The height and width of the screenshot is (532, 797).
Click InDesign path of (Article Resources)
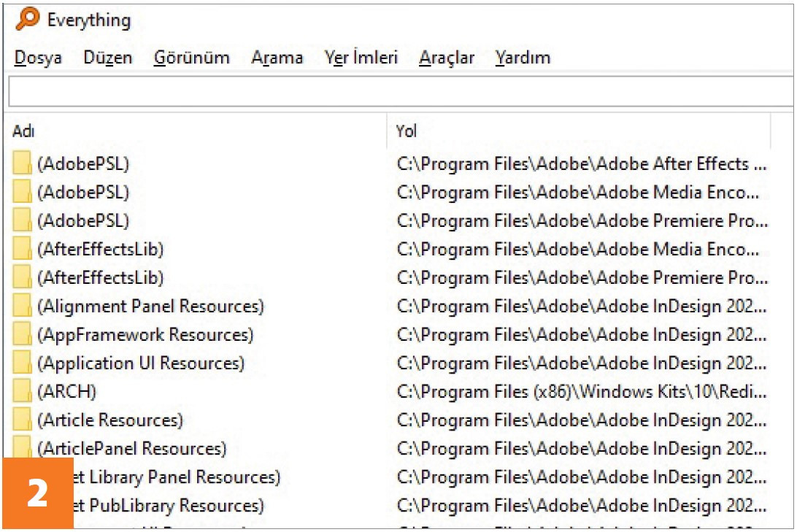[582, 420]
